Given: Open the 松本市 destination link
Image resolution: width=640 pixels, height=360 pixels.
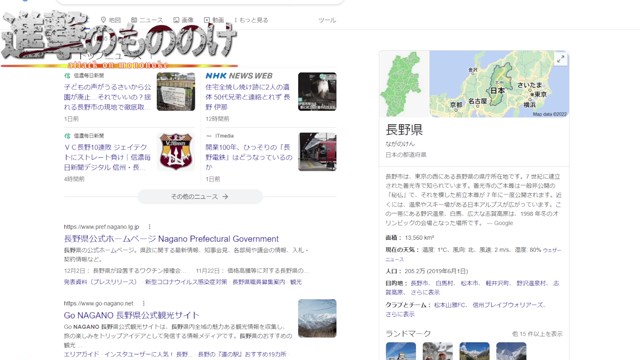Looking at the screenshot, I should tap(469, 283).
